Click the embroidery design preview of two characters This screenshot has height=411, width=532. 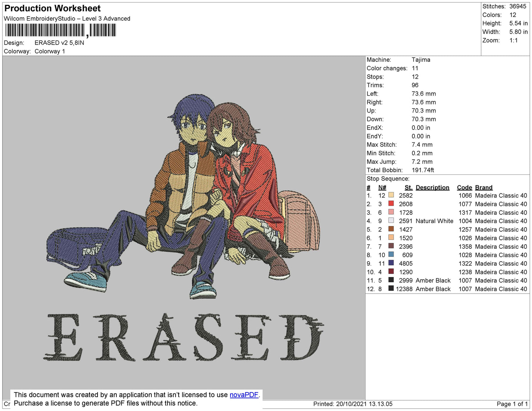coord(183,196)
